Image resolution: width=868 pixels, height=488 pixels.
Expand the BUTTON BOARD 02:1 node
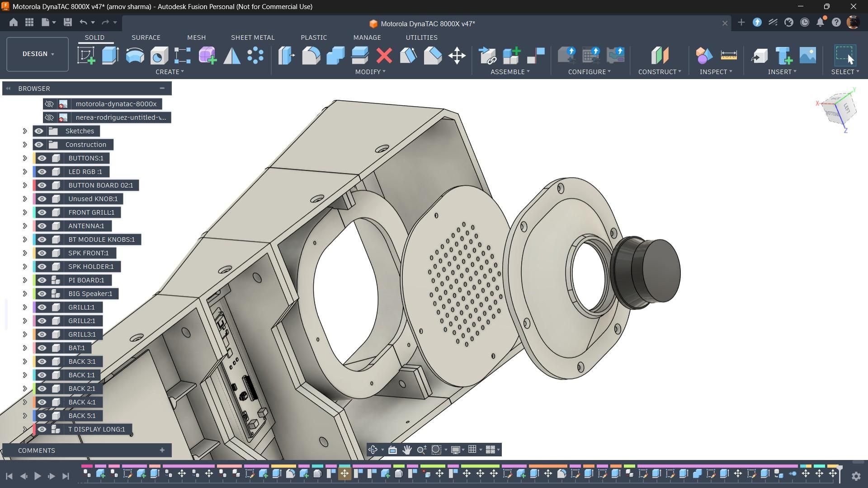pos(25,185)
